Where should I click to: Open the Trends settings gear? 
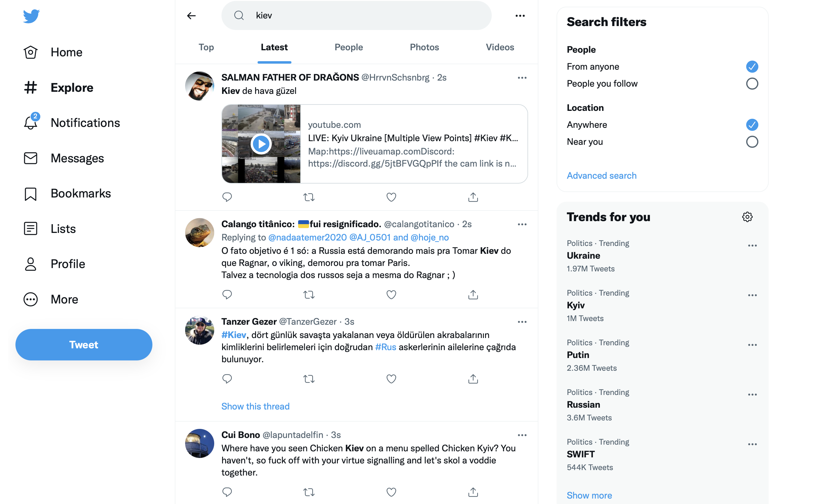(747, 217)
